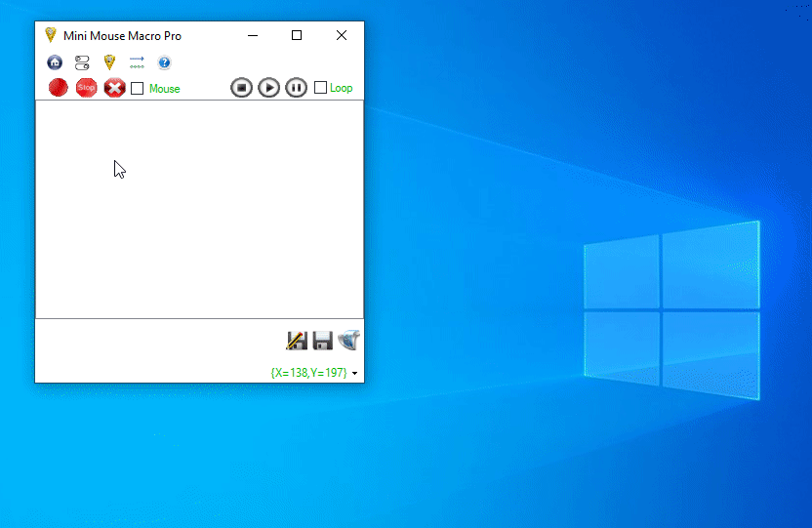812x528 pixels.
Task: Save the macro using plain floppy disk icon
Action: 322,341
